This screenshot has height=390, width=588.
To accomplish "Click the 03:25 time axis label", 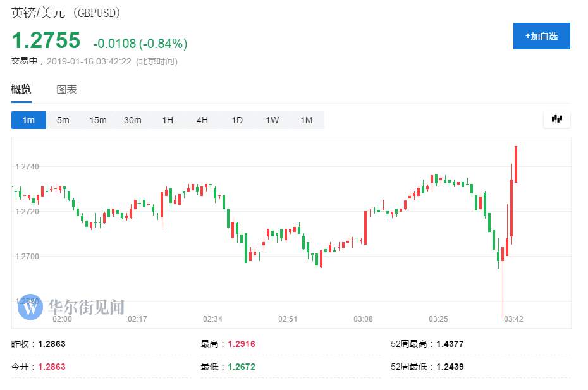I will click(438, 319).
